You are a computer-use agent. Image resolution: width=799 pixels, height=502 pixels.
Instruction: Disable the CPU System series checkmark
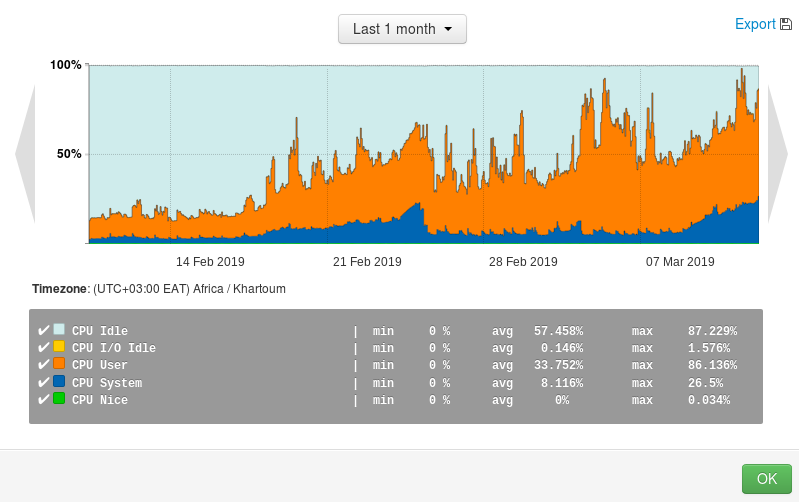[x=43, y=382]
